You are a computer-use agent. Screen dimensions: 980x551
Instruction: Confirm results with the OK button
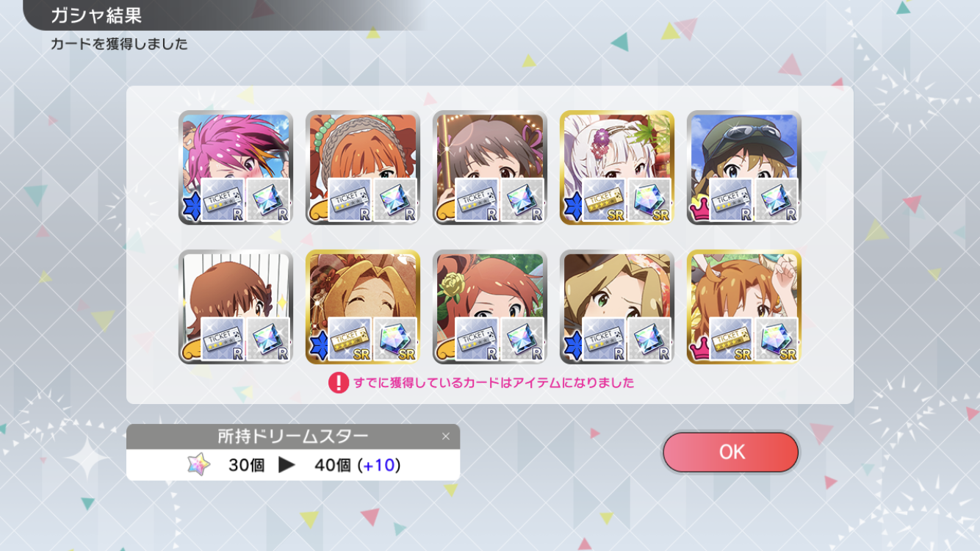(730, 452)
